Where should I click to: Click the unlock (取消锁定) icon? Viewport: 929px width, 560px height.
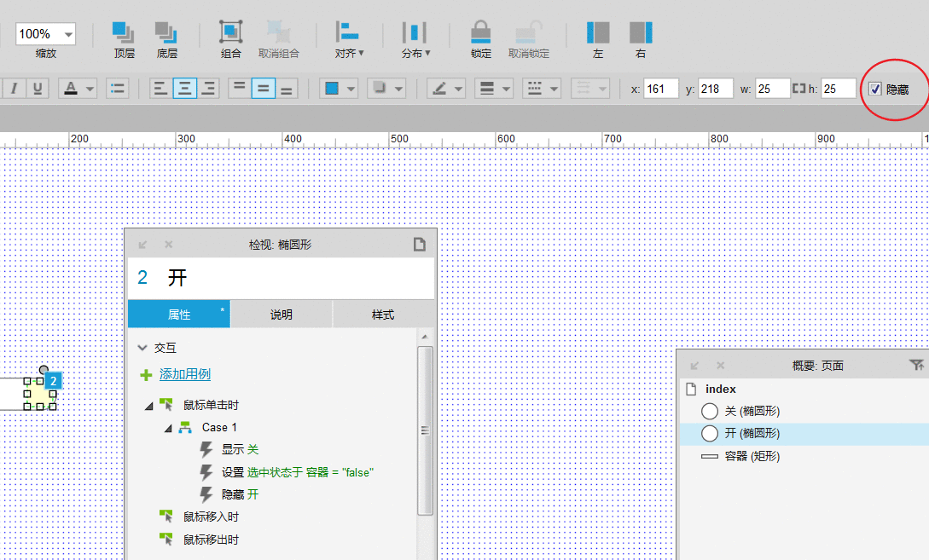(x=529, y=32)
